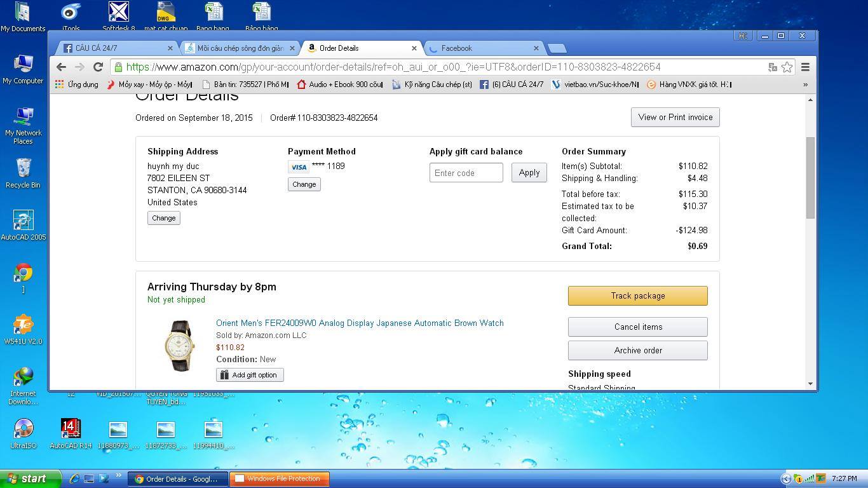Select the 11994410_ image file icon
This screenshot has height=488, width=868.
point(214,435)
